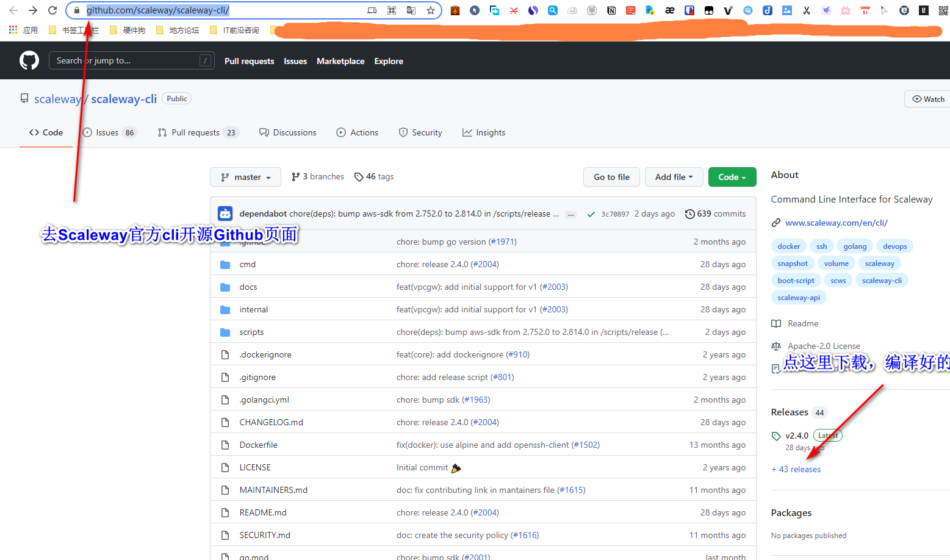Expand commit message ellipsis button
950x560 pixels.
(x=570, y=214)
